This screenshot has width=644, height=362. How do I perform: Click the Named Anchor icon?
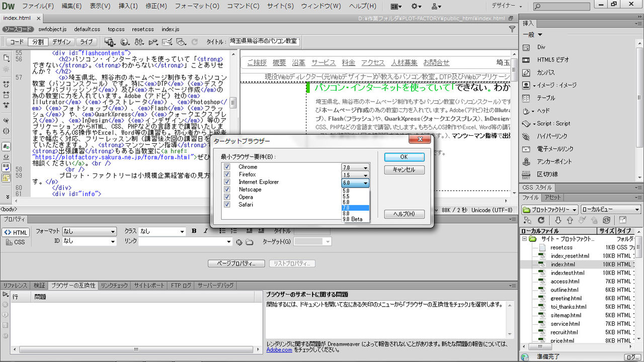(x=526, y=161)
